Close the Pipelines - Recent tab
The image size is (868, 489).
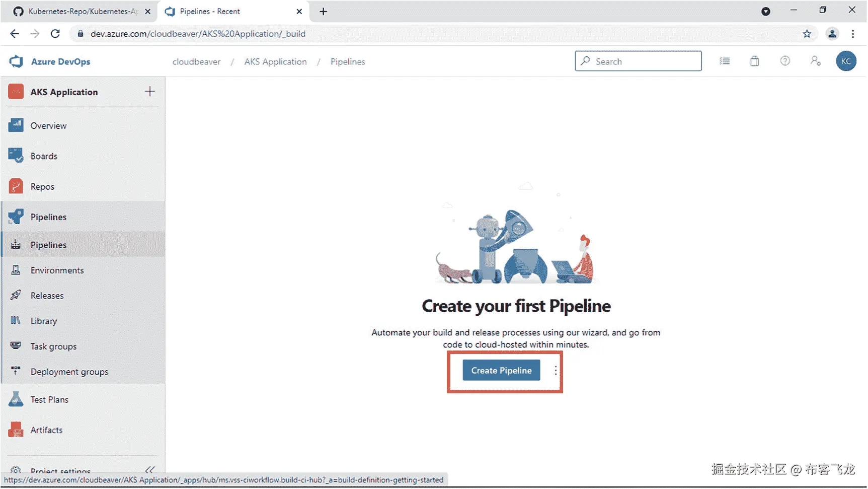coord(299,11)
